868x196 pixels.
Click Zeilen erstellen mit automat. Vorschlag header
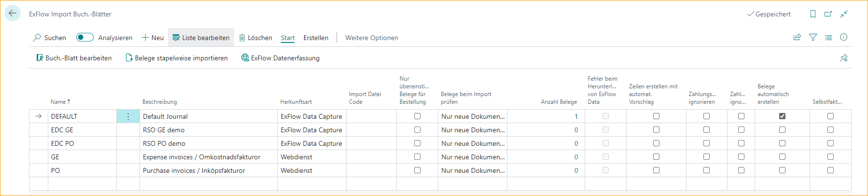coord(653,94)
